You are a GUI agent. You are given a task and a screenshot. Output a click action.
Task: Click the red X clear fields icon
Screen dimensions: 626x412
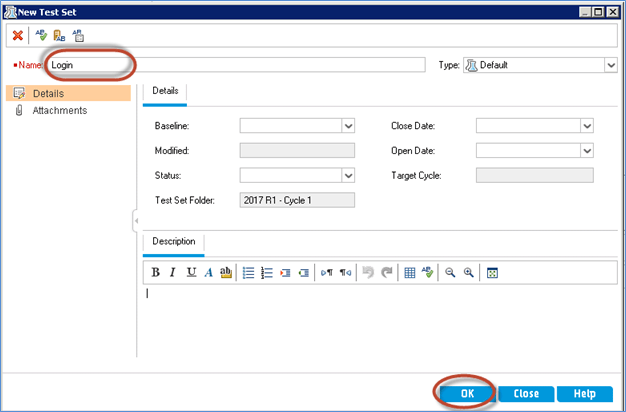18,35
